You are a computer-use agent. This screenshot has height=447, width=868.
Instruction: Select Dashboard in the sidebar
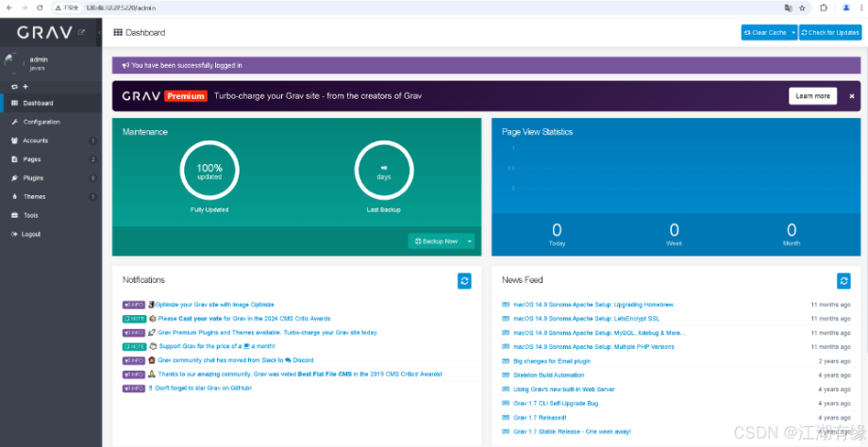51,104
